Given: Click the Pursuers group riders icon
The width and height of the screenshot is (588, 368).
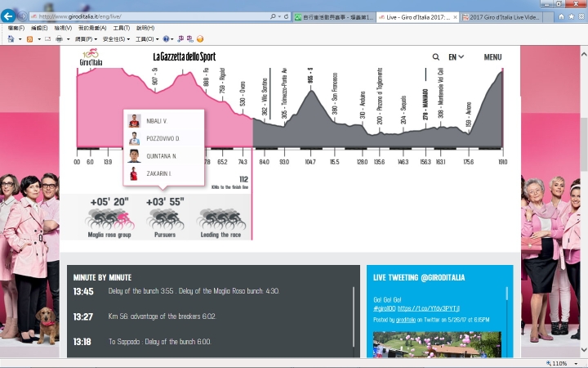Looking at the screenshot, I should [x=165, y=219].
